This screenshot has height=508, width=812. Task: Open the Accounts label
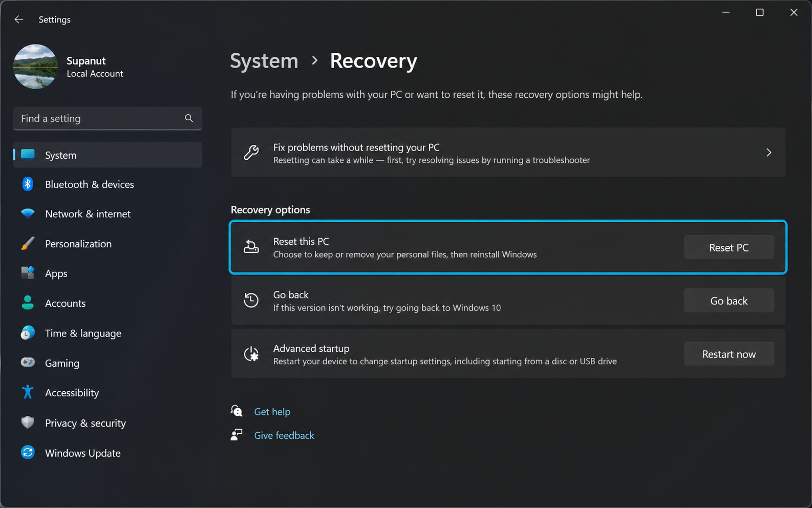point(66,303)
